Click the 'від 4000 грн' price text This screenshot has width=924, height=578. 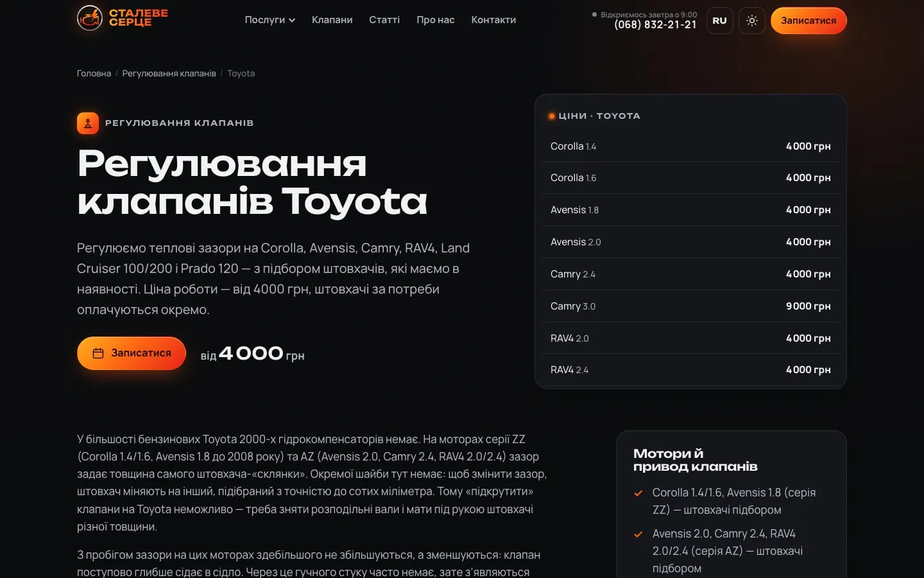pyautogui.click(x=252, y=354)
